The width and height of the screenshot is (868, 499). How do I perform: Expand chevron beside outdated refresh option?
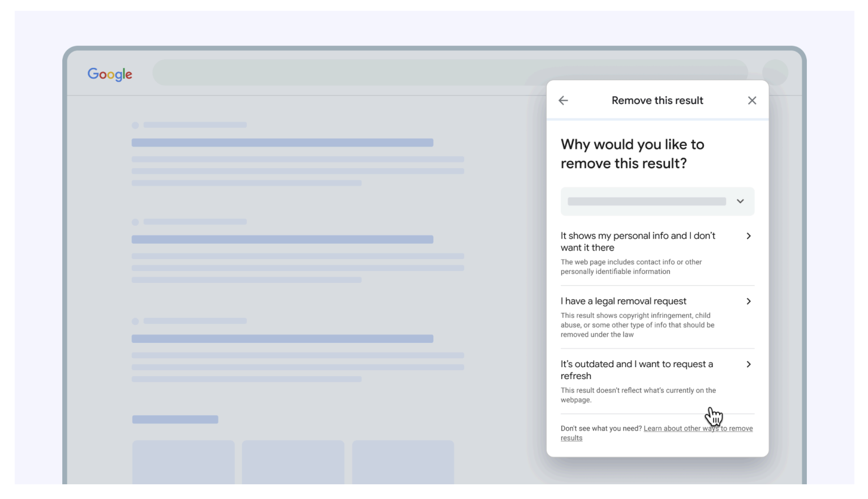(748, 364)
